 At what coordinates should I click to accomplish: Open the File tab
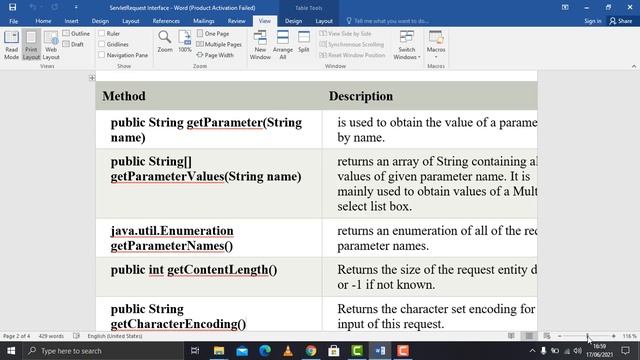tap(13, 21)
